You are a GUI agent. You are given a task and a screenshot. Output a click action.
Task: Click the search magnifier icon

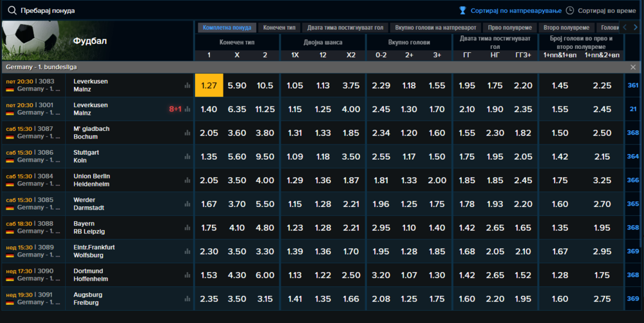tap(12, 11)
